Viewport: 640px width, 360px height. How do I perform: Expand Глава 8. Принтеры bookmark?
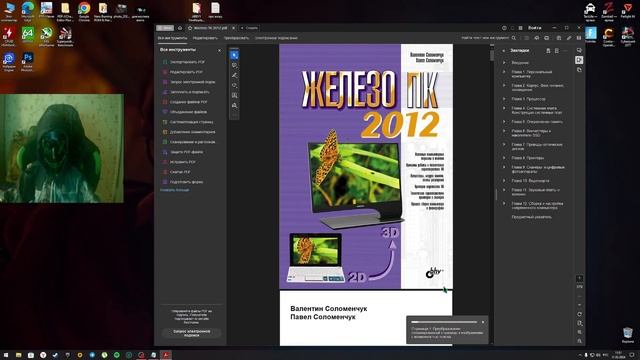[504, 158]
